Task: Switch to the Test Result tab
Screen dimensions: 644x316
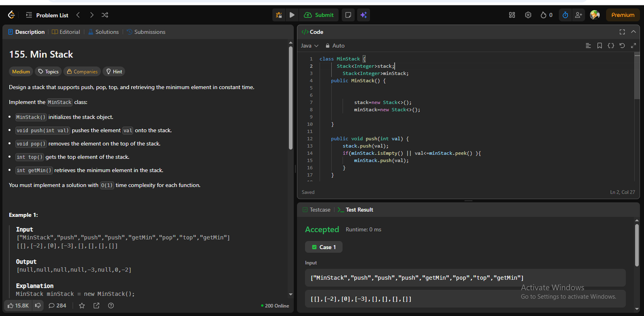Action: (355, 210)
